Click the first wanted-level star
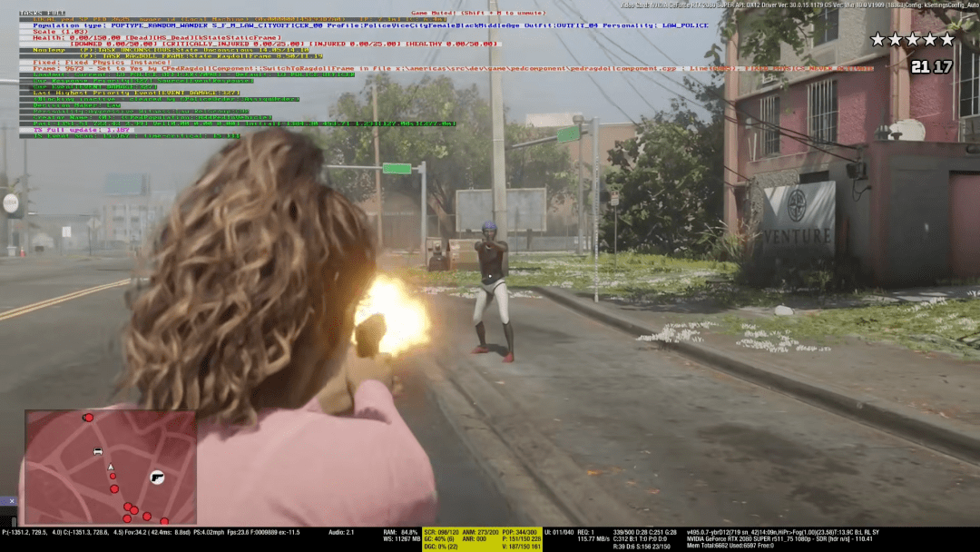 [x=878, y=39]
